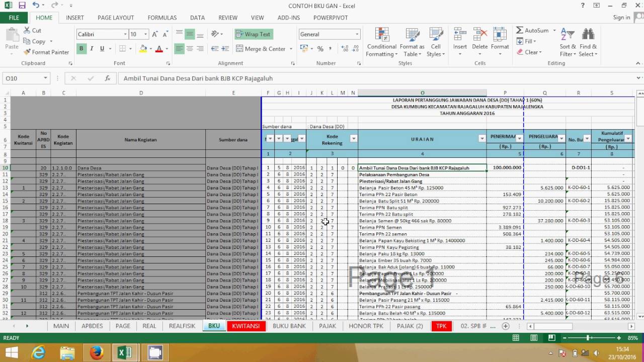Screen dimensions: 644x362
Task: Switch to Page Layout view in status bar
Action: tap(534, 338)
